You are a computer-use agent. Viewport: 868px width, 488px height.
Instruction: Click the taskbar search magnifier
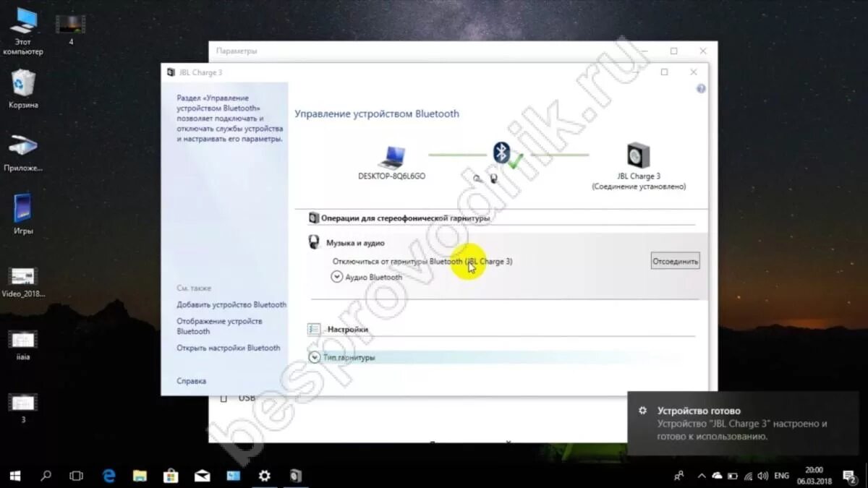[46, 476]
